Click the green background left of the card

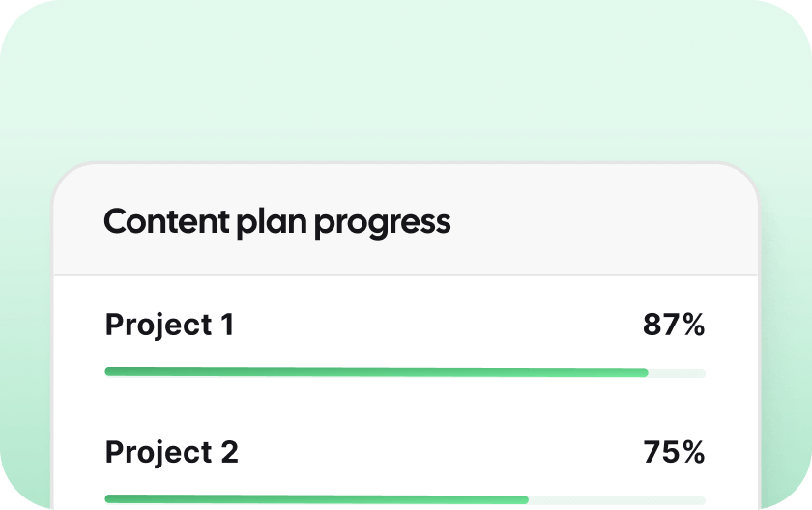[x=25, y=338]
